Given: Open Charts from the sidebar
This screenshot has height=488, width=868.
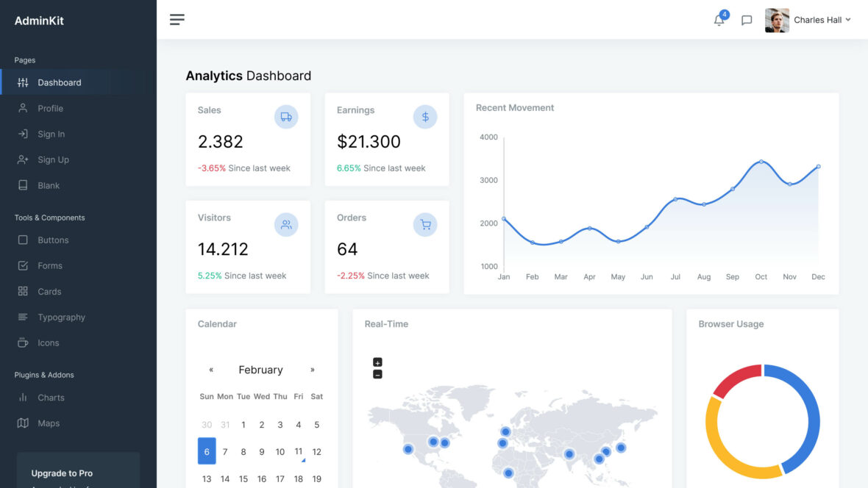Looking at the screenshot, I should 50,397.
